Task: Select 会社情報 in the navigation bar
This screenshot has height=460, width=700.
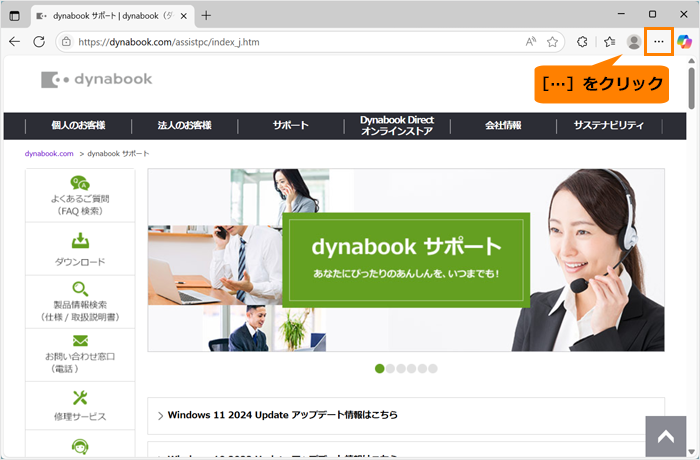Action: tap(503, 125)
